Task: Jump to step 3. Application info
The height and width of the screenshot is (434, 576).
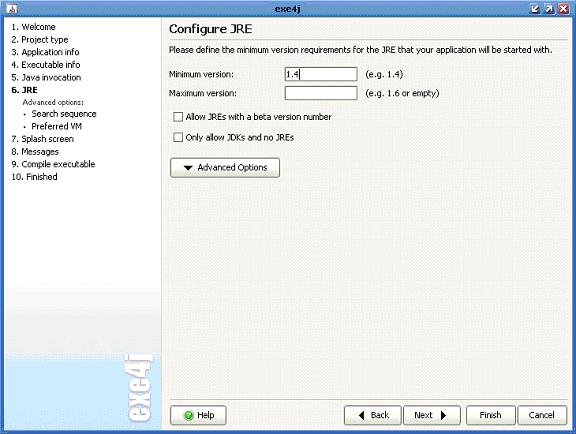Action: [45, 52]
